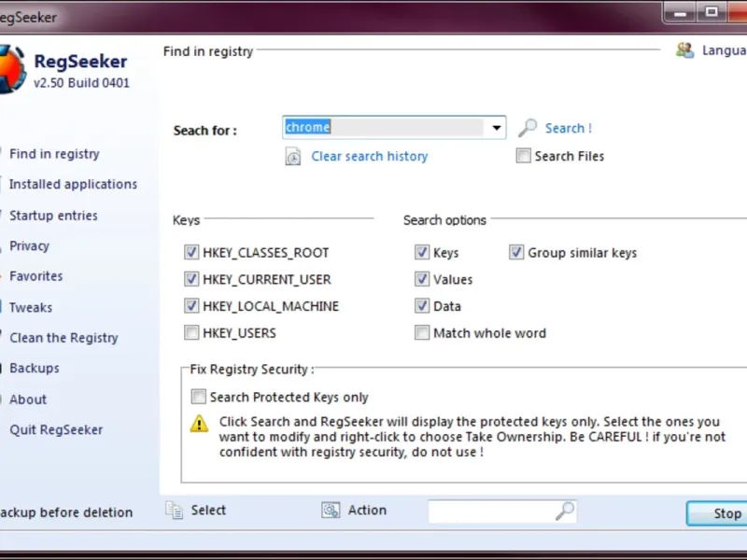Click Clear search history link
Screen dimensions: 747x560
(369, 156)
